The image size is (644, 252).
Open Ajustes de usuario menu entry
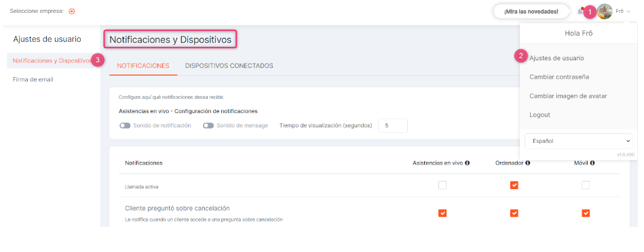(x=556, y=58)
